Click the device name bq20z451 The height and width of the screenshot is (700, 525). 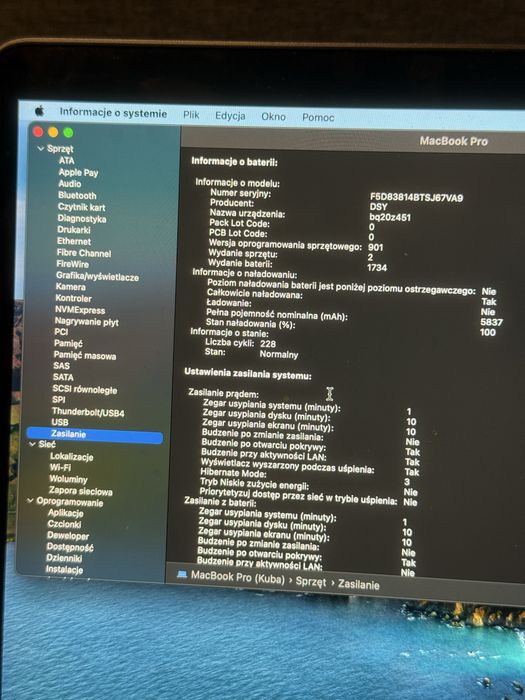[x=390, y=217]
